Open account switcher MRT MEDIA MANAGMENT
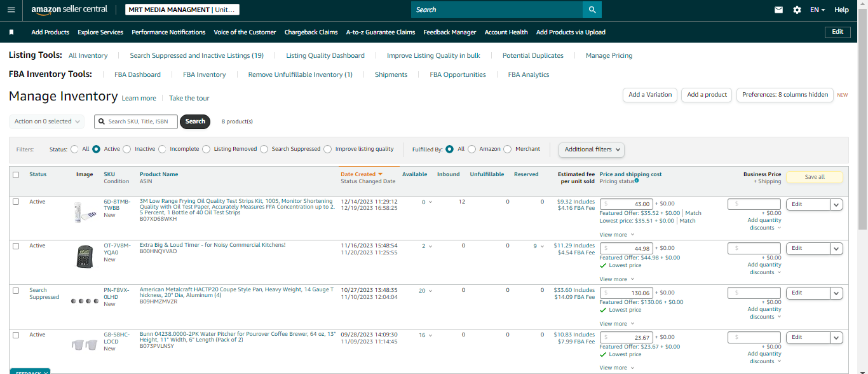 click(x=182, y=10)
